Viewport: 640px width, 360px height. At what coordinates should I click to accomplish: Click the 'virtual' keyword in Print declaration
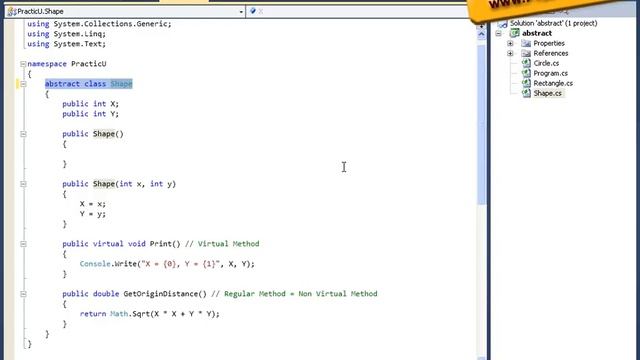click(108, 244)
